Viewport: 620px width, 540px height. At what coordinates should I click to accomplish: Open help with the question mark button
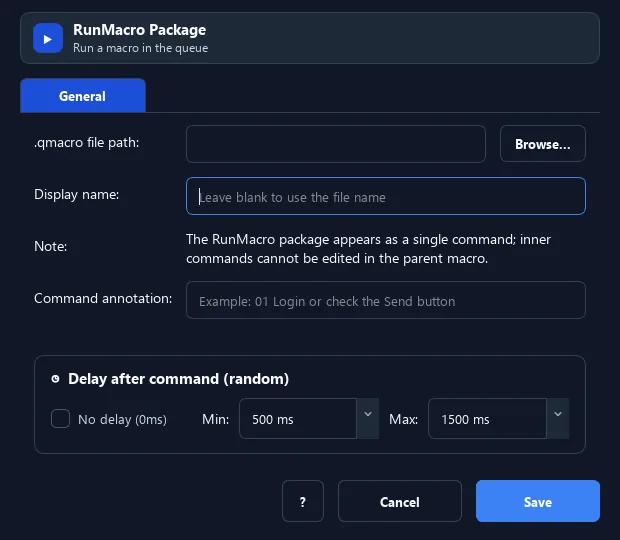coord(303,501)
